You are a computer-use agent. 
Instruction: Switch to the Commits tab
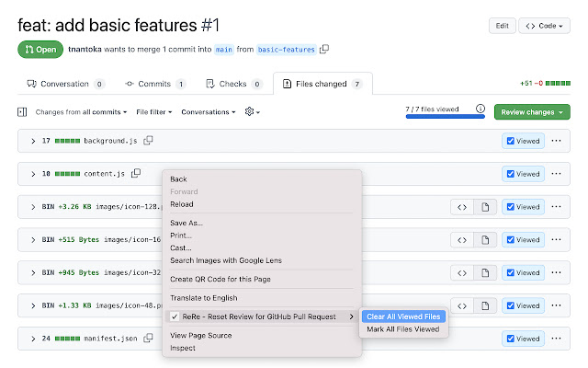coord(155,84)
